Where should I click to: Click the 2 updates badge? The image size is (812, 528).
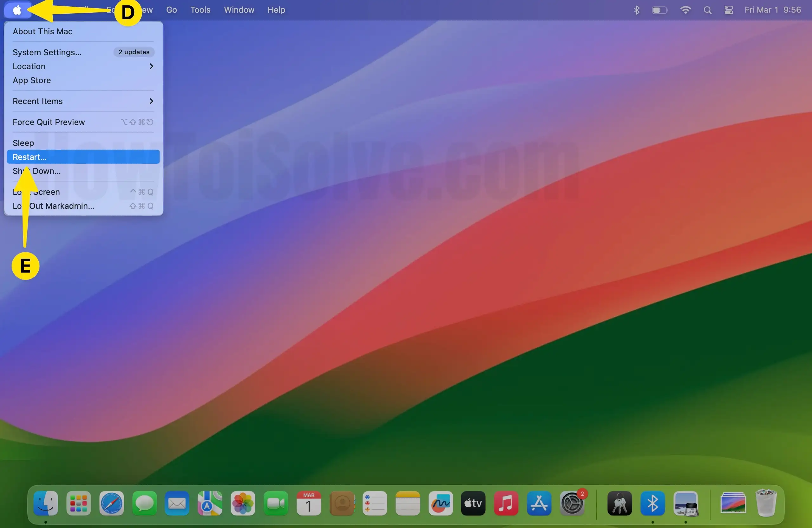pyautogui.click(x=134, y=52)
